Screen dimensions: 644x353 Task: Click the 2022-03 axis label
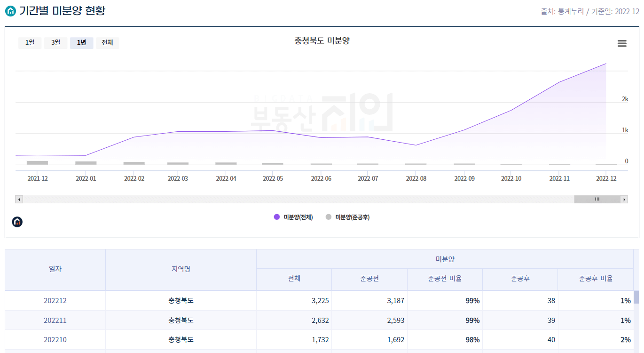click(x=178, y=179)
